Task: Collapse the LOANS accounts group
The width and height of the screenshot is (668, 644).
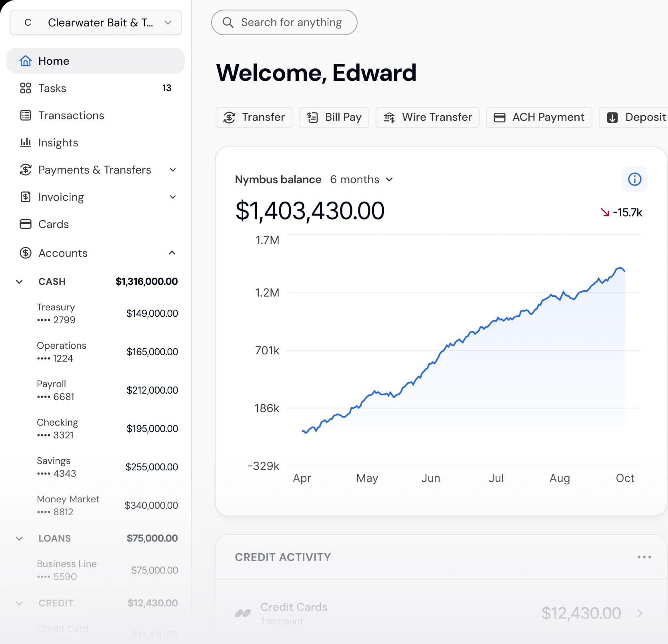Action: click(x=19, y=538)
